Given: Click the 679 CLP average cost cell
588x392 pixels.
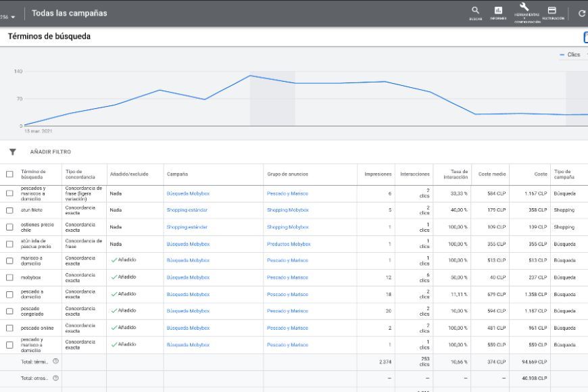Looking at the screenshot, I should (x=497, y=295).
